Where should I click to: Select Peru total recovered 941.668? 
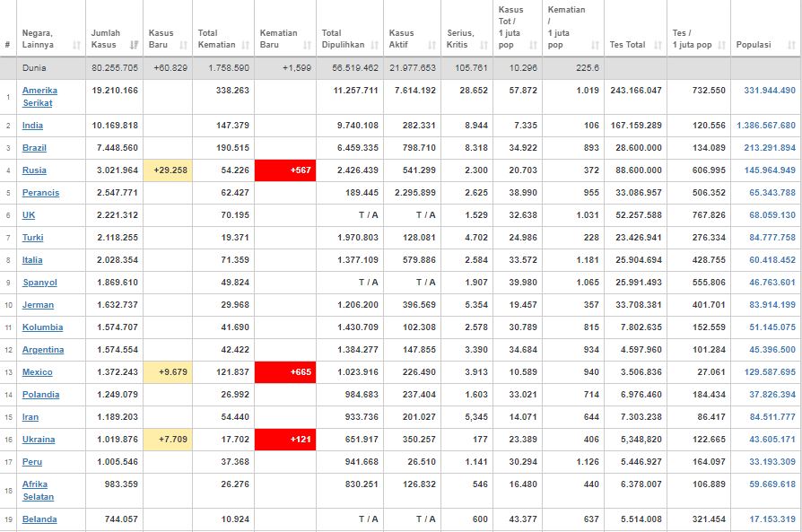(362, 462)
